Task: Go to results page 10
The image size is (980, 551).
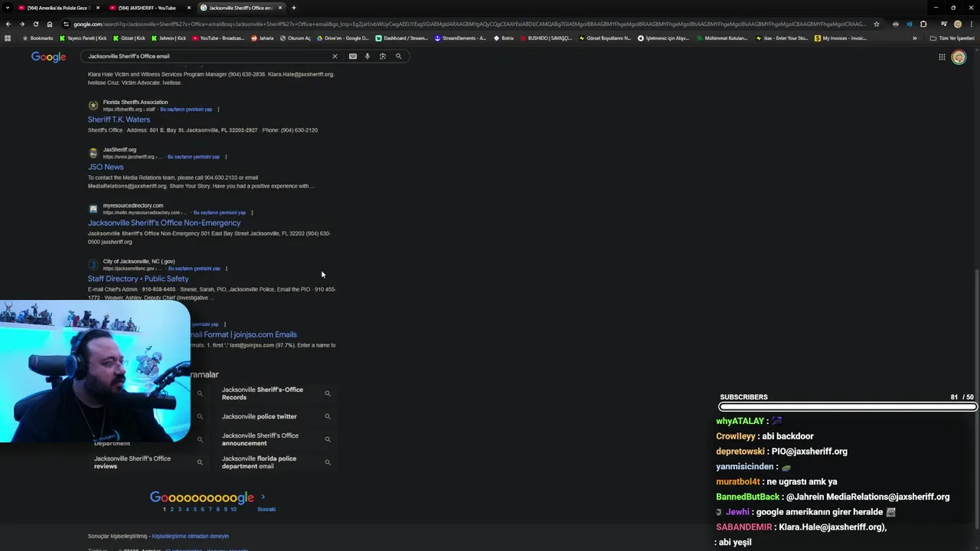Action: 234,509
